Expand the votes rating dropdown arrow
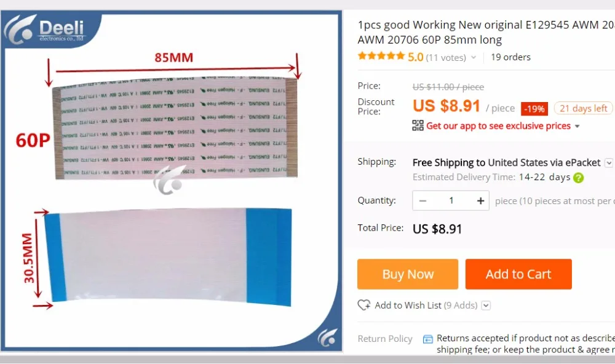 click(474, 57)
